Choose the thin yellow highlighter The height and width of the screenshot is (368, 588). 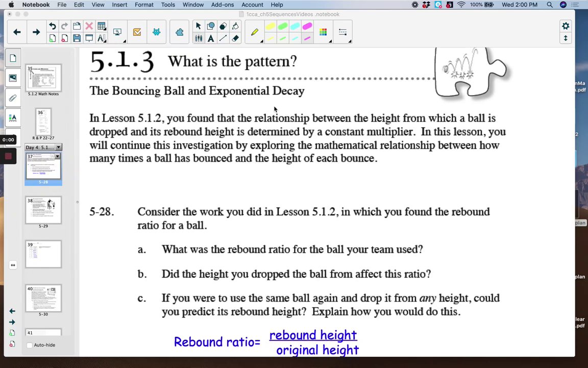pos(271,38)
